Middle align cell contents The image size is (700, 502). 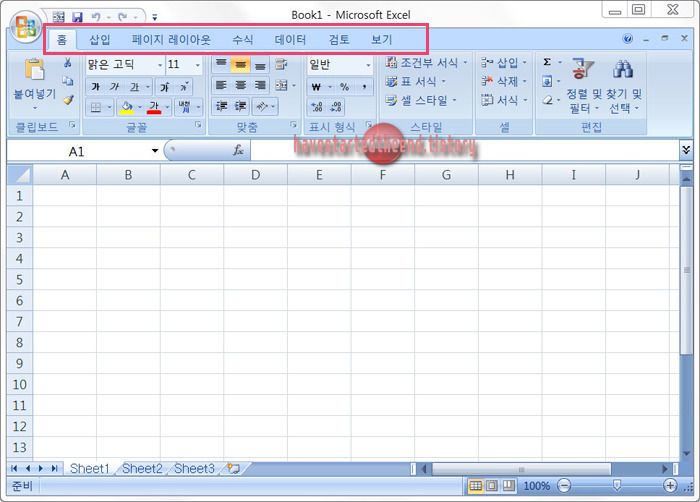(241, 64)
